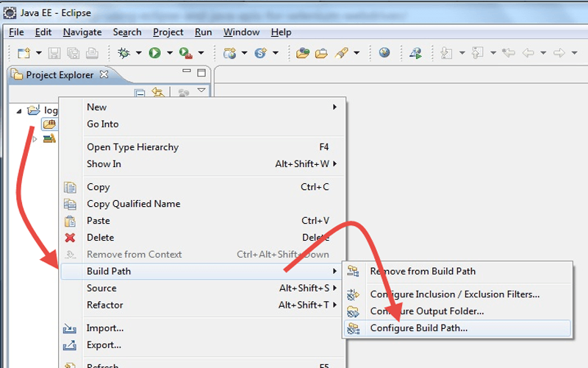Click the Collapse All icon in Project Explorer

(x=140, y=93)
